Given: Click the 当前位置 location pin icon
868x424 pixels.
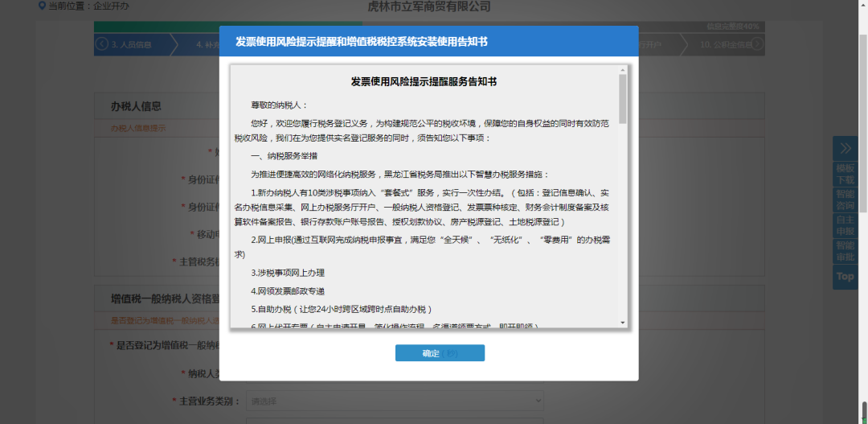Looking at the screenshot, I should tap(42, 6).
